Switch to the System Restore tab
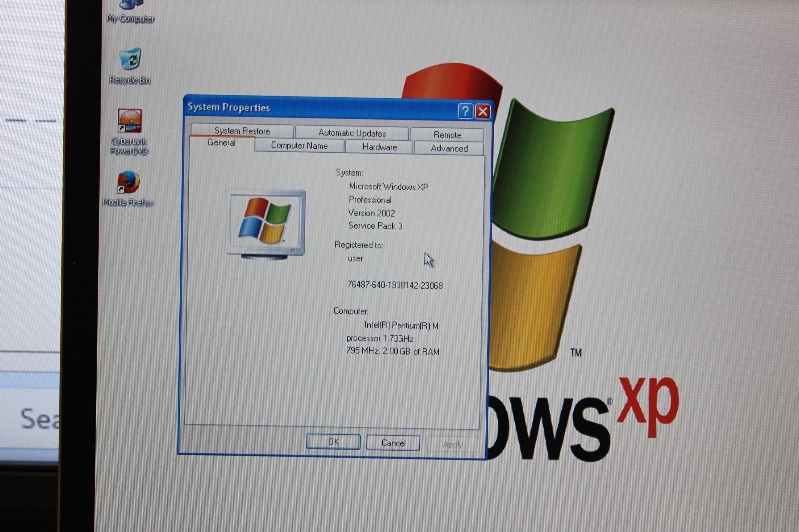The image size is (799, 532). pos(242,131)
